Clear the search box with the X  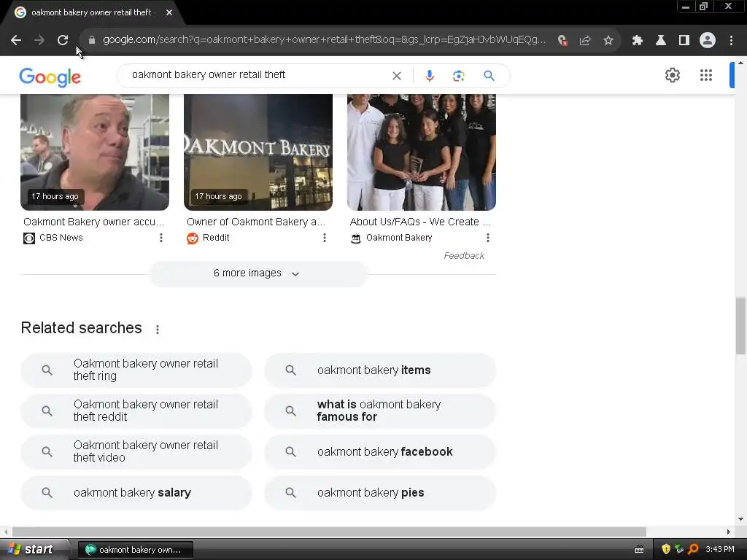pyautogui.click(x=396, y=76)
